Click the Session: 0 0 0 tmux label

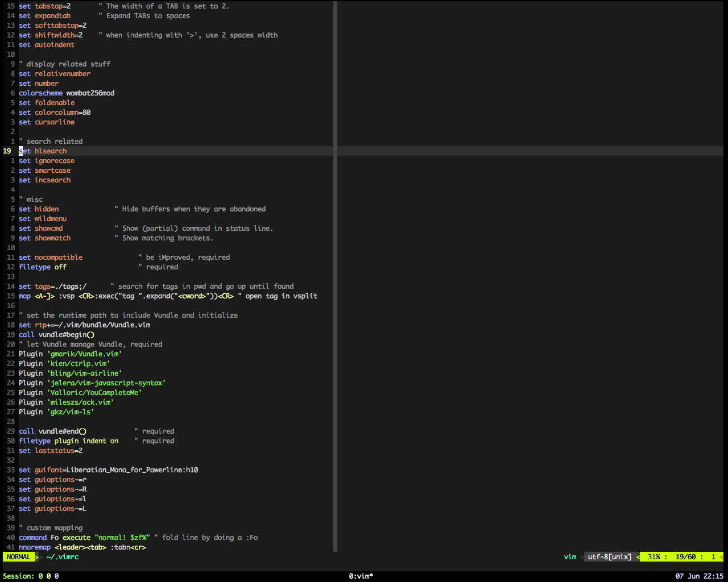(31, 576)
